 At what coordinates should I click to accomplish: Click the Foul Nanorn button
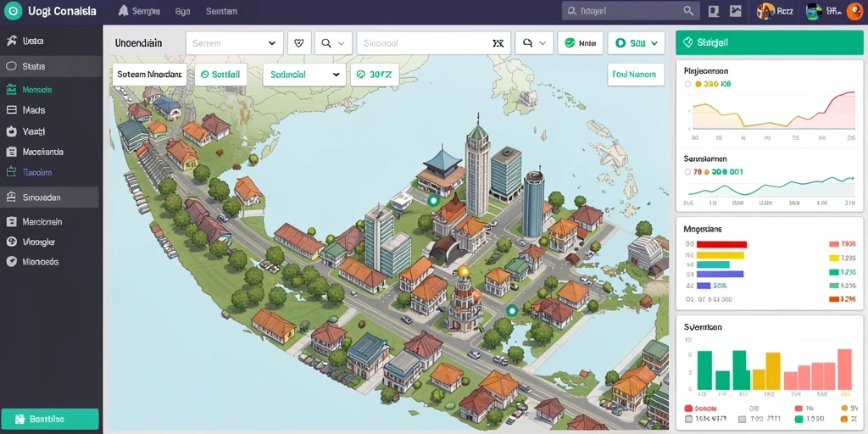[x=636, y=75]
